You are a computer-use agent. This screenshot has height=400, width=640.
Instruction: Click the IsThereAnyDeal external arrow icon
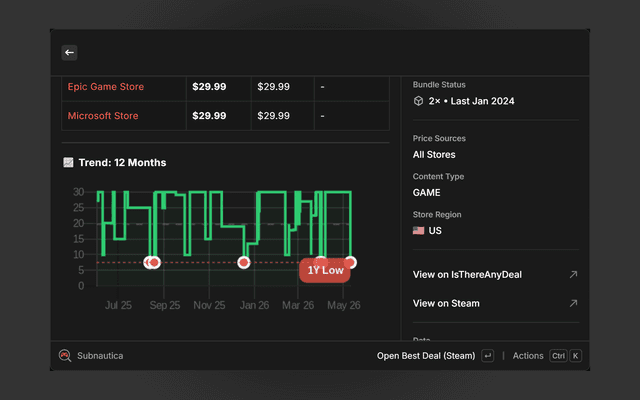573,274
